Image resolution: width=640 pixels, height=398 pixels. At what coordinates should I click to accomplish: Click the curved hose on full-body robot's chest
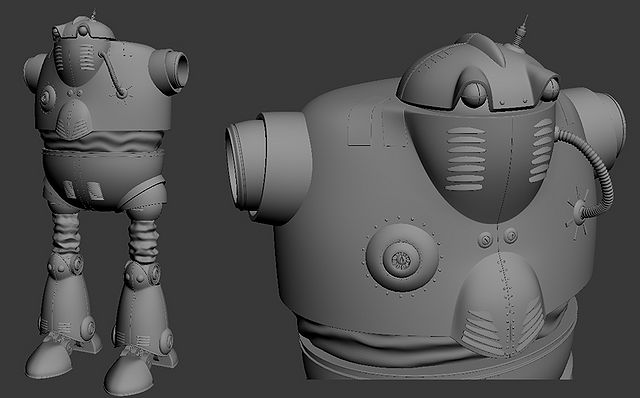pos(112,76)
